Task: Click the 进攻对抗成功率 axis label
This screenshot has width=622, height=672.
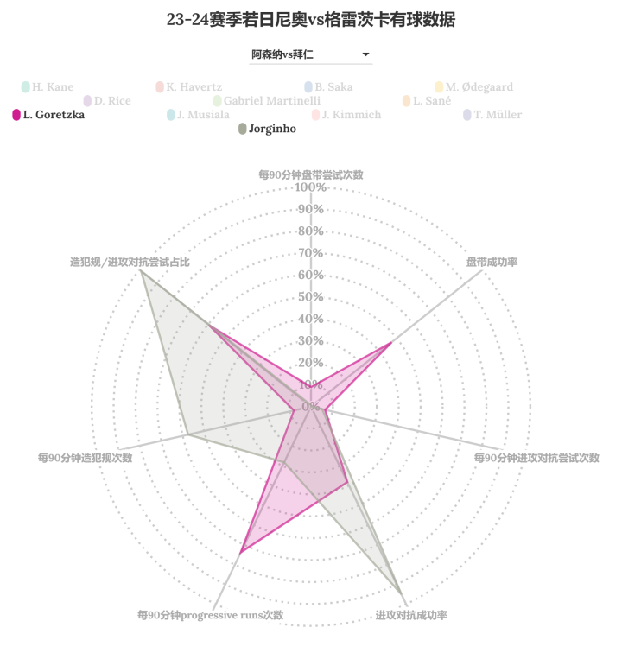Action: pos(411,616)
